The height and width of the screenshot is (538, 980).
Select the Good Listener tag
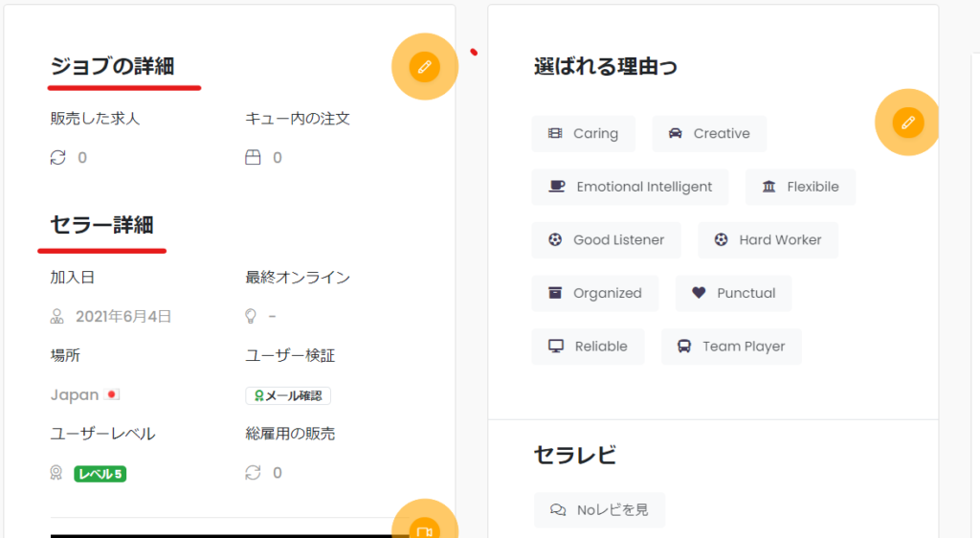tap(606, 240)
